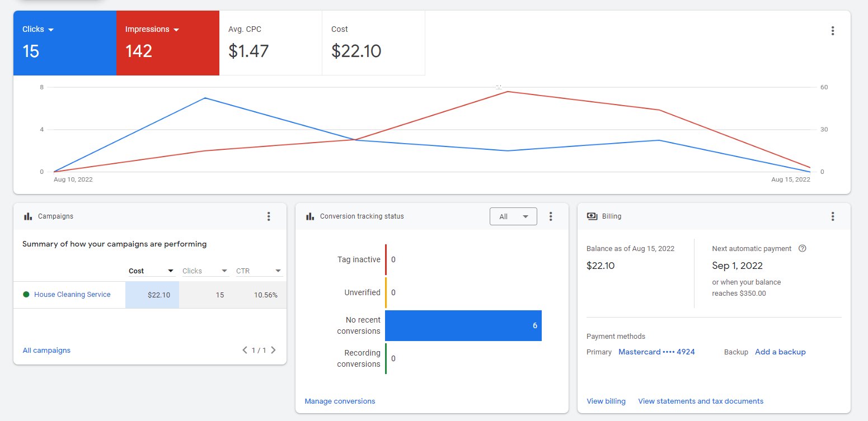This screenshot has height=421, width=868.
Task: Open the Campaigns card three-dot menu
Action: click(269, 216)
